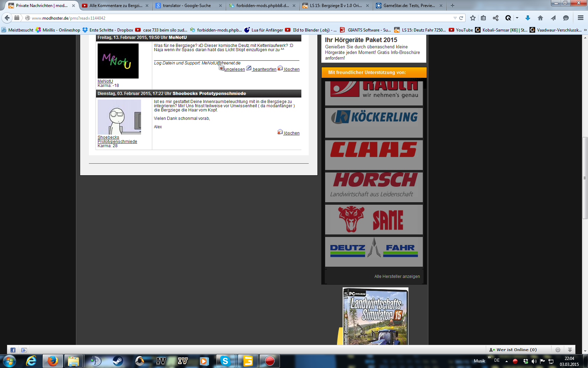Open volume control in system tray

(534, 361)
